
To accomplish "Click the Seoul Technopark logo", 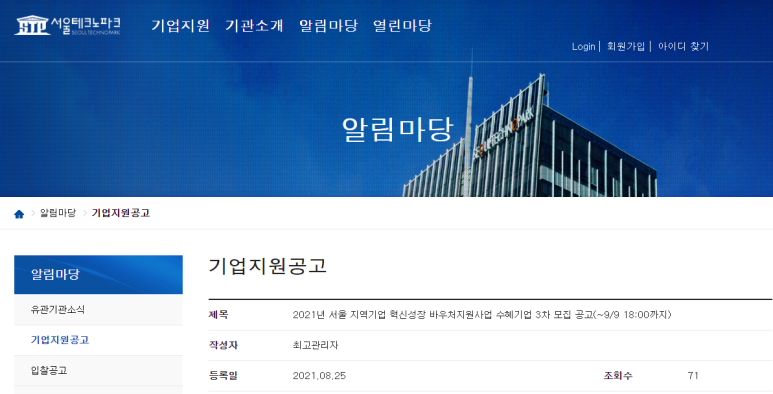I will (x=68, y=25).
